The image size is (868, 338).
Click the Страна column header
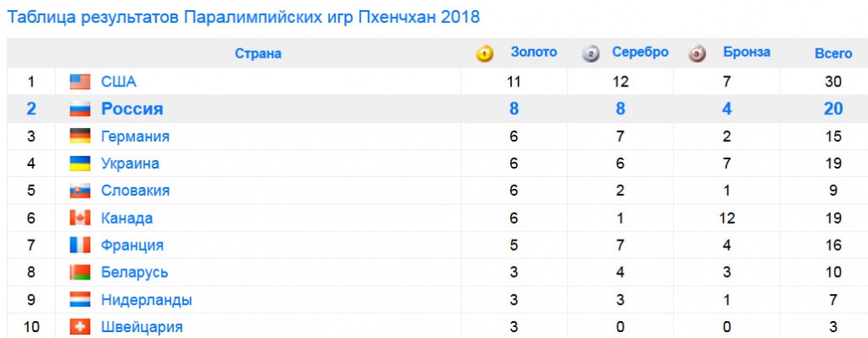(258, 53)
